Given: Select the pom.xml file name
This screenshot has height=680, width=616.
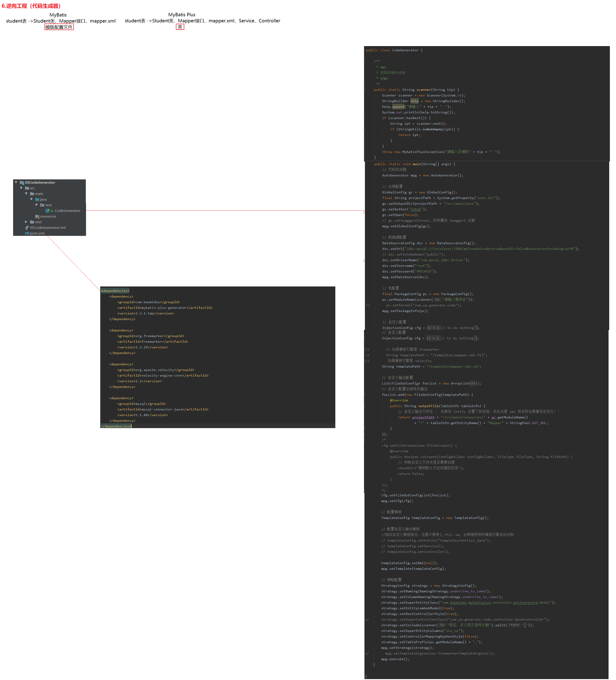Looking at the screenshot, I should click(37, 233).
